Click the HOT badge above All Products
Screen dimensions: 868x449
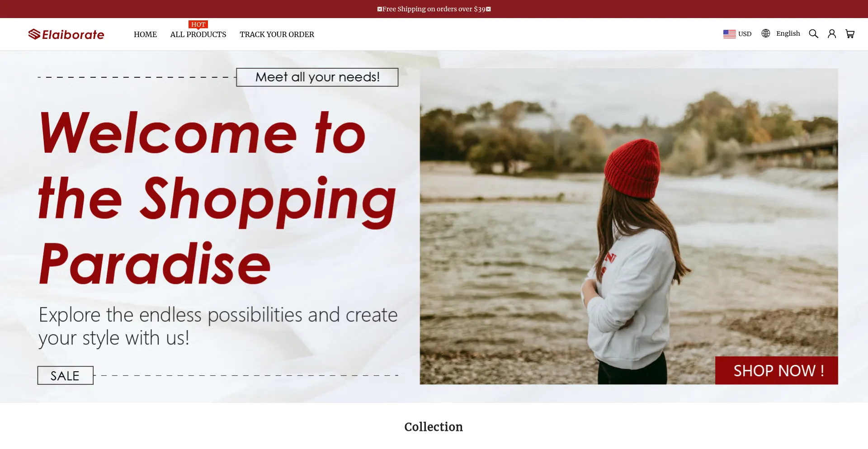[198, 24]
